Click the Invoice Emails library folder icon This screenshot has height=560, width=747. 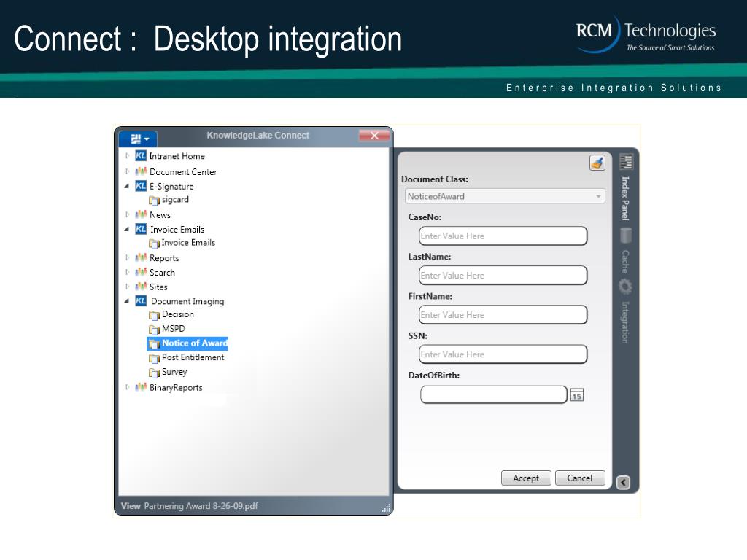(x=154, y=244)
